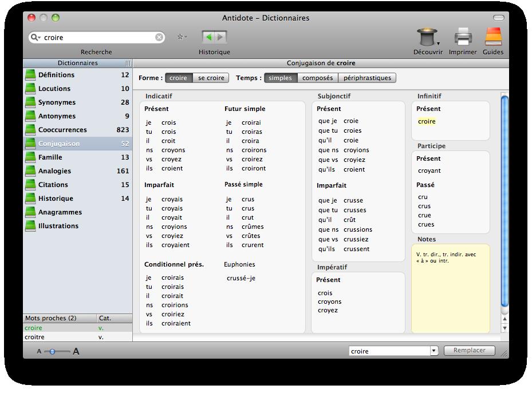Click the large A to enlarge text
The width and height of the screenshot is (532, 393).
pos(76,351)
